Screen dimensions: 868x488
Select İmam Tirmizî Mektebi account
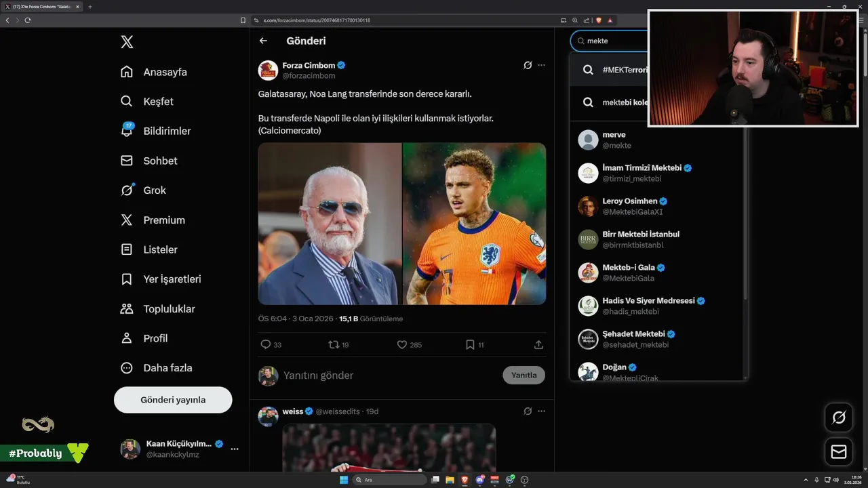coord(656,173)
